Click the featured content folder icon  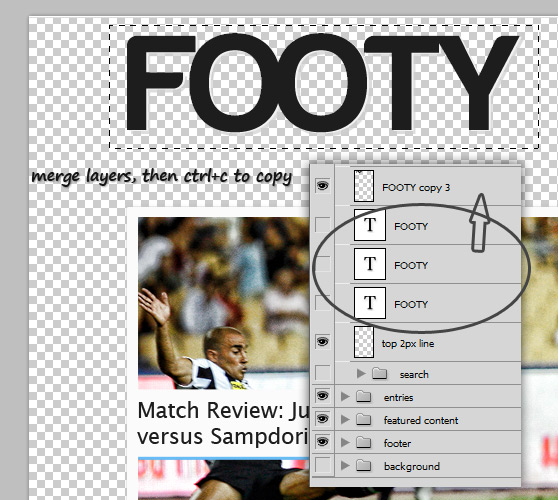364,420
